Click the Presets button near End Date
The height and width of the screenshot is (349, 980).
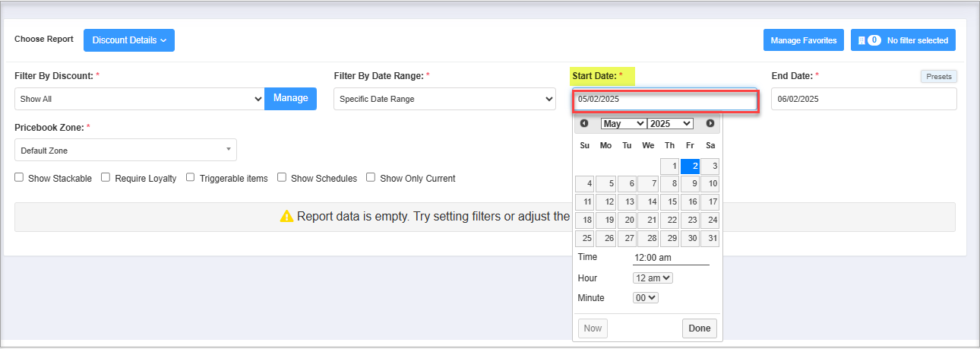(x=939, y=76)
